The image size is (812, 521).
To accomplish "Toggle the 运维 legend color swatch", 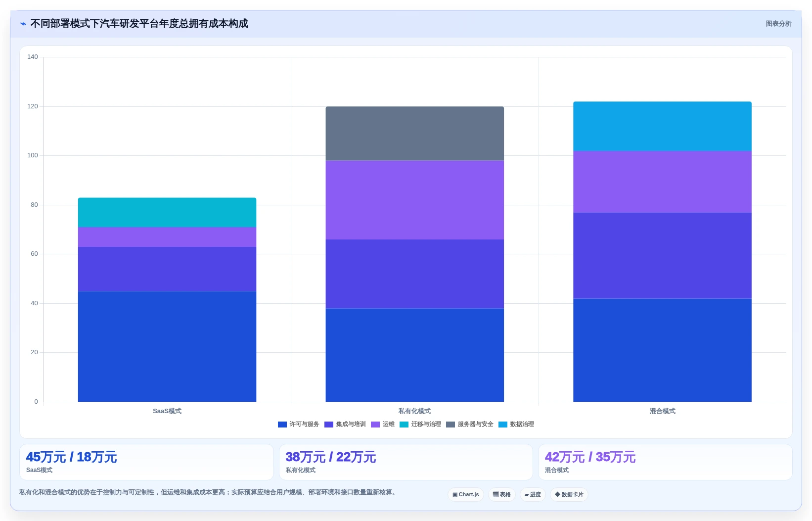I will (x=375, y=425).
